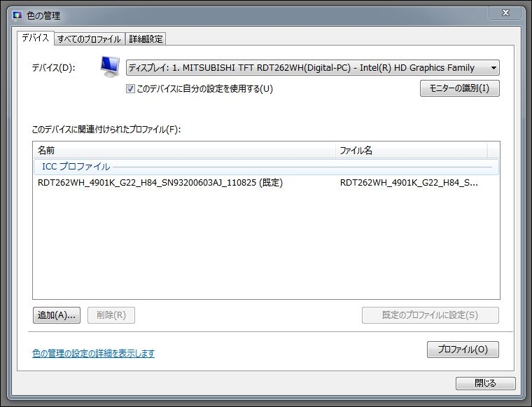Select the RDT262WH_4901K_G22_H84 profile row
Viewport: 532px width, 407px height.
266,183
